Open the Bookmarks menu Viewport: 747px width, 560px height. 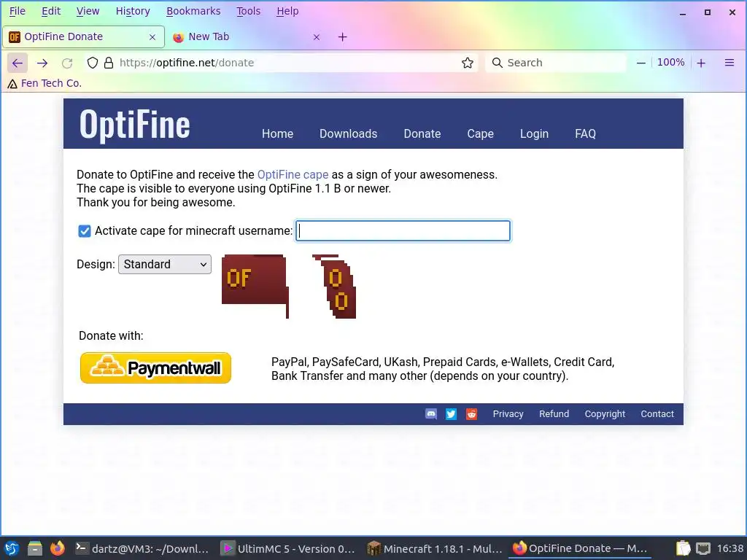pos(193,11)
